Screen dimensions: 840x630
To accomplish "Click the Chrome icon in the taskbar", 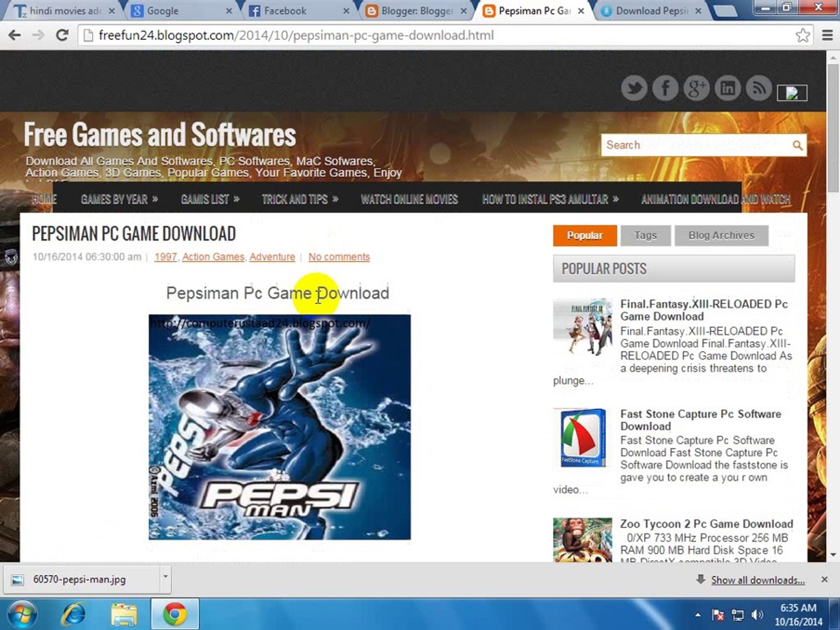I will 174,614.
